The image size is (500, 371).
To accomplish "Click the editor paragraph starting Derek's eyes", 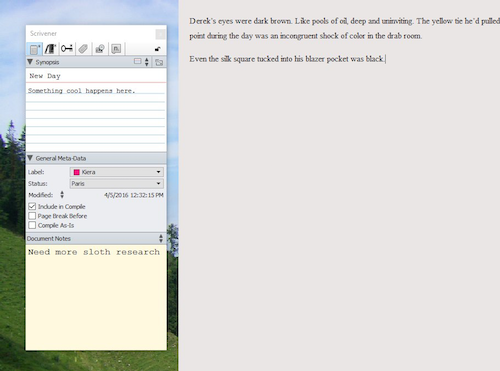I will pyautogui.click(x=345, y=28).
